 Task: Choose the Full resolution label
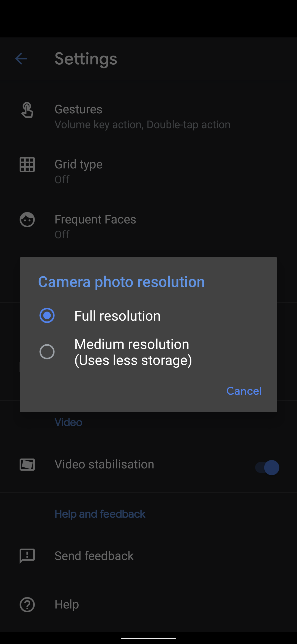tap(117, 316)
